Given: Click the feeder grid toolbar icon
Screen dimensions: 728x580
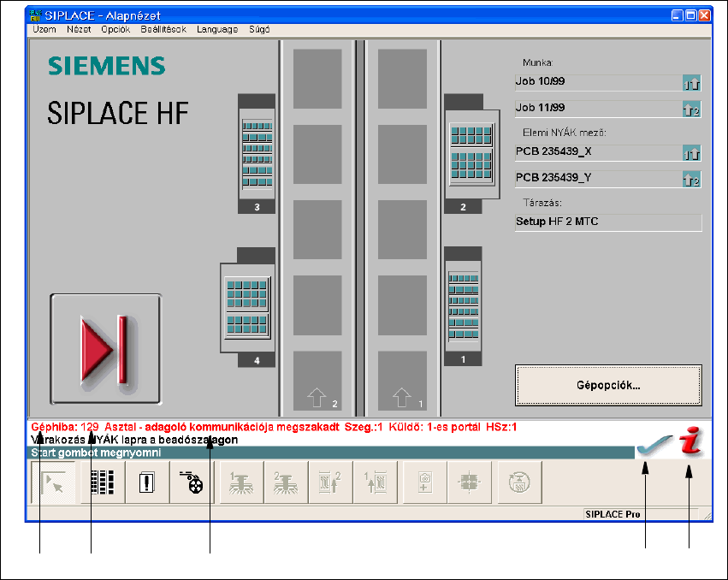Looking at the screenshot, I should (102, 482).
